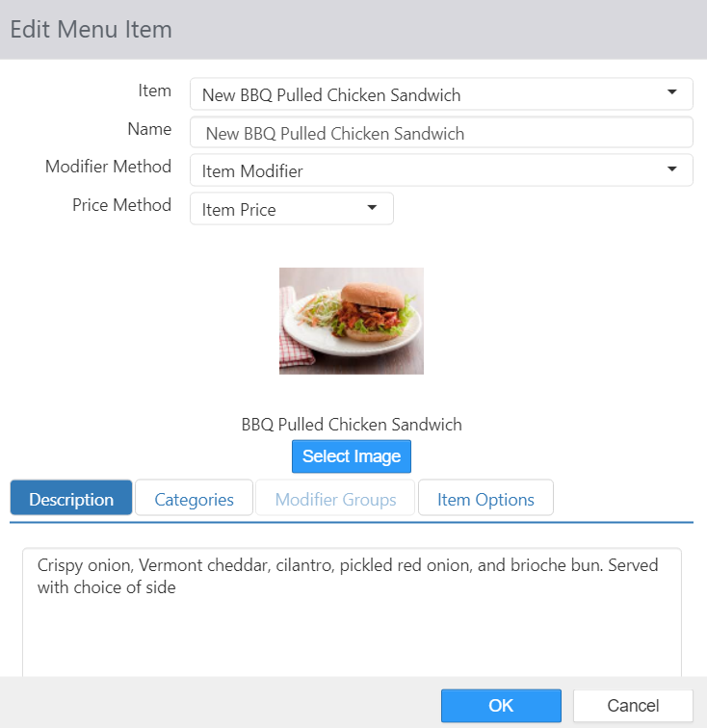Select the Modifier Groups tab
This screenshot has height=728, width=707.
(x=335, y=499)
